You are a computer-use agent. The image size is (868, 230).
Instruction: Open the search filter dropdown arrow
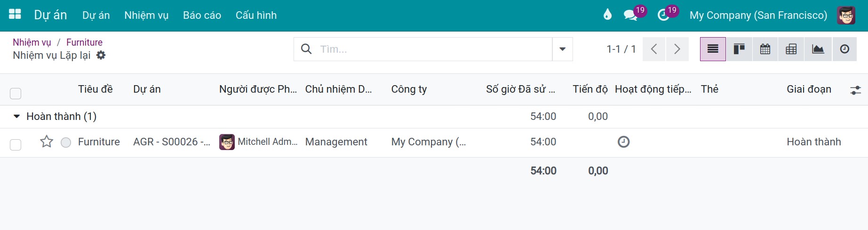point(562,49)
